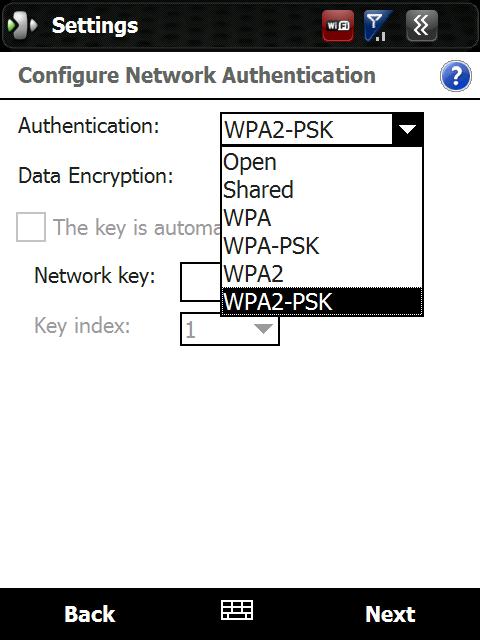This screenshot has width=480, height=640.
Task: Tap the Next softkey
Action: point(390,614)
